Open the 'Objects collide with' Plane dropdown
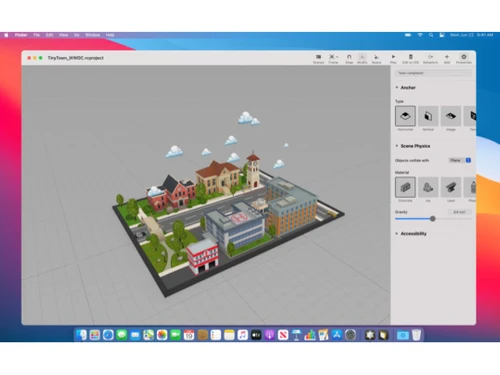 coord(460,160)
